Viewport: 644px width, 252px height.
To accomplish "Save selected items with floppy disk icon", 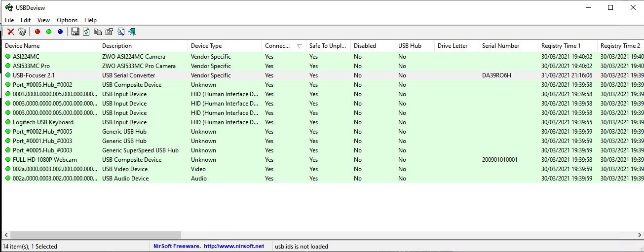I will (x=76, y=32).
